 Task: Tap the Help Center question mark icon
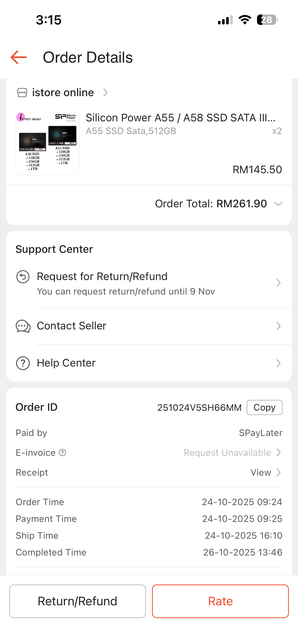23,363
